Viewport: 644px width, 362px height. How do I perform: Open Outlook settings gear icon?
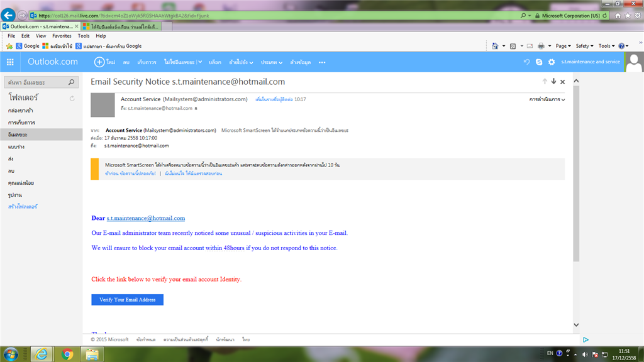(x=552, y=62)
